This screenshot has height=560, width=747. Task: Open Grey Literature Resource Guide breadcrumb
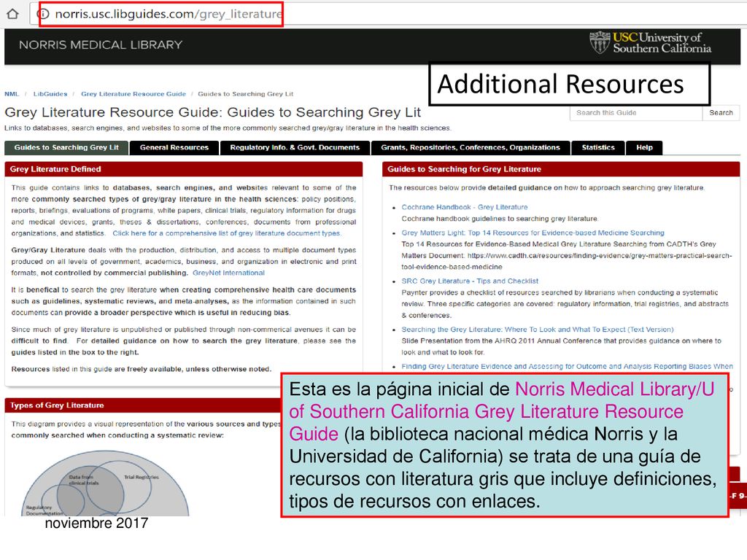(x=133, y=94)
